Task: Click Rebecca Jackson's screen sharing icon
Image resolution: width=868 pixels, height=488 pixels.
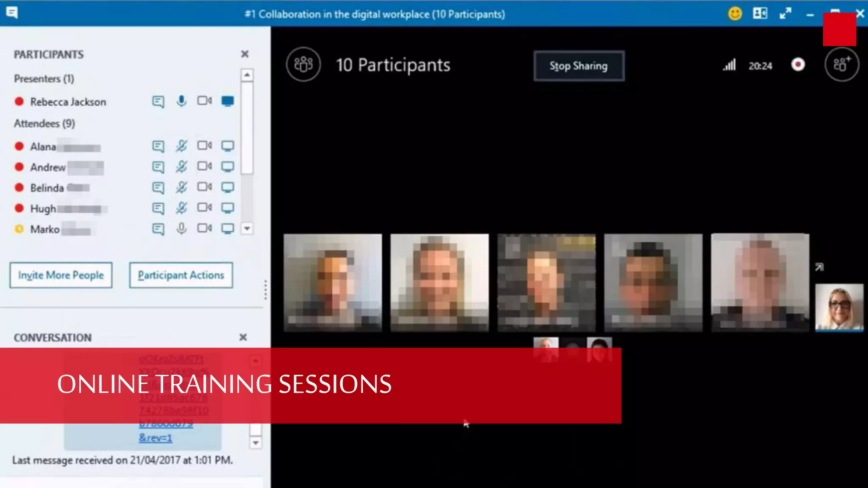Action: (228, 101)
